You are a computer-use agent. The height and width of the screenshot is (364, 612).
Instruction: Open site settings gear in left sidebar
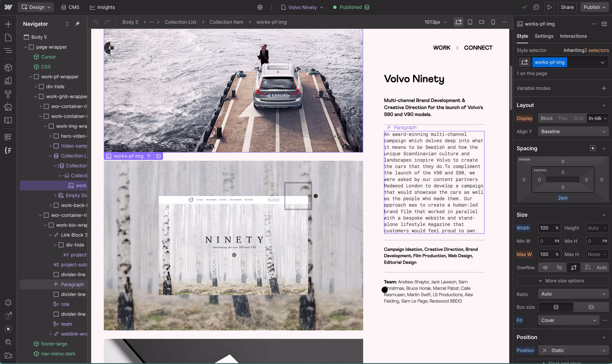click(8, 302)
